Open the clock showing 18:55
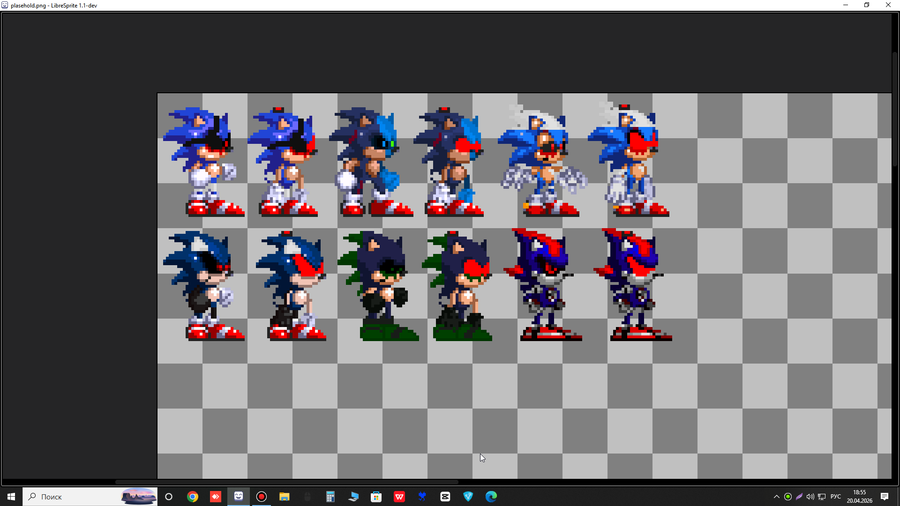 (859, 496)
